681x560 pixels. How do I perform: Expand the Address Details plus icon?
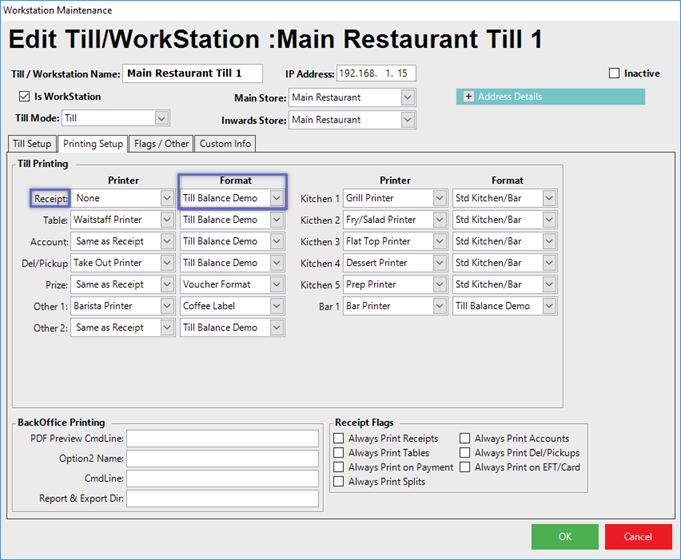pyautogui.click(x=467, y=97)
